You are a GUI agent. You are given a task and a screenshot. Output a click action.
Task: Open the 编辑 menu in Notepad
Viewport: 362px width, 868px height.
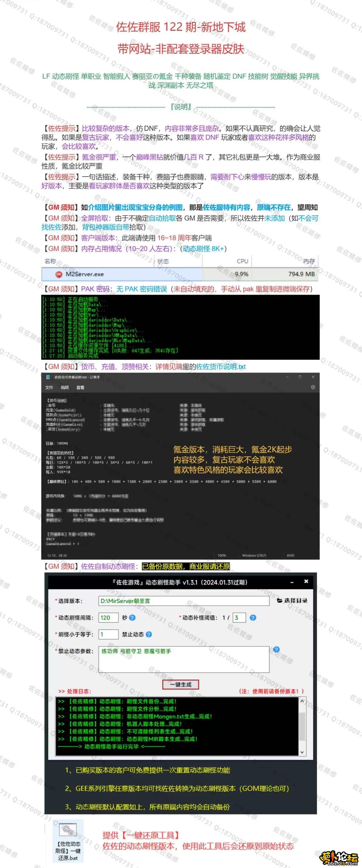click(65, 387)
